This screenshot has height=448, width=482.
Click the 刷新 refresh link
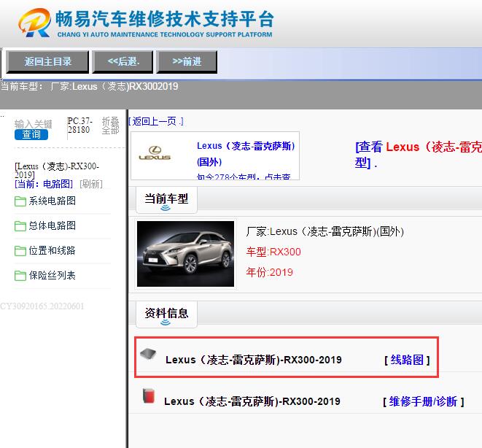pyautogui.click(x=91, y=184)
